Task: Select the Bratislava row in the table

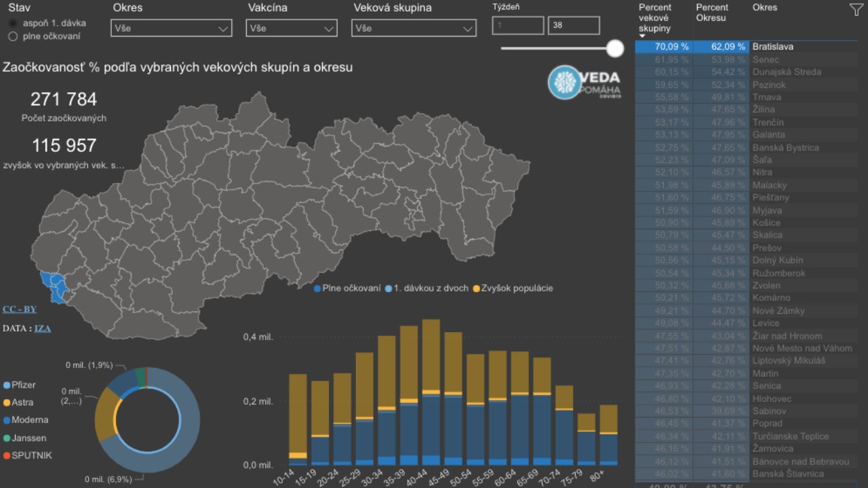Action: [772, 47]
